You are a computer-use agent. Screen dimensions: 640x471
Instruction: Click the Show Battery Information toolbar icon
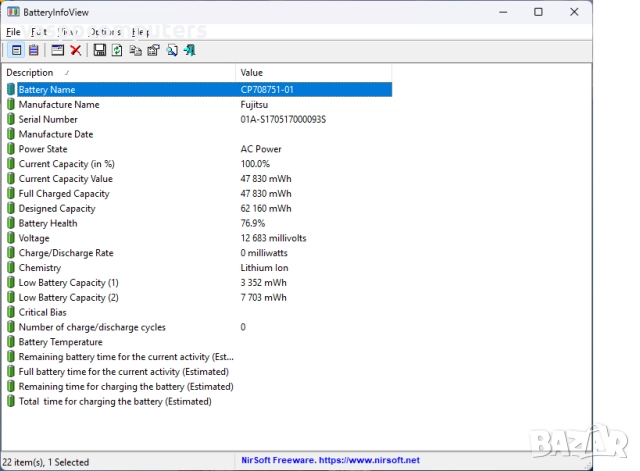point(17,50)
